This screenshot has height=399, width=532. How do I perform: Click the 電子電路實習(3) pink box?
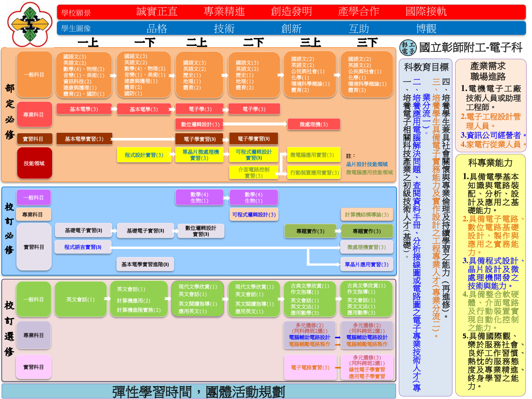pos(310,367)
